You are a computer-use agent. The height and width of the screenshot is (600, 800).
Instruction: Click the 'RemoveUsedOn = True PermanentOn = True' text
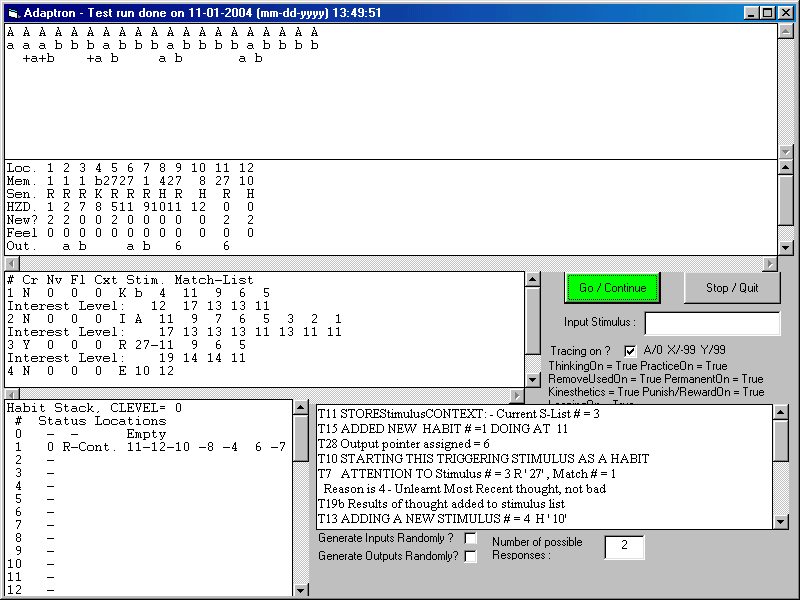pyautogui.click(x=656, y=379)
